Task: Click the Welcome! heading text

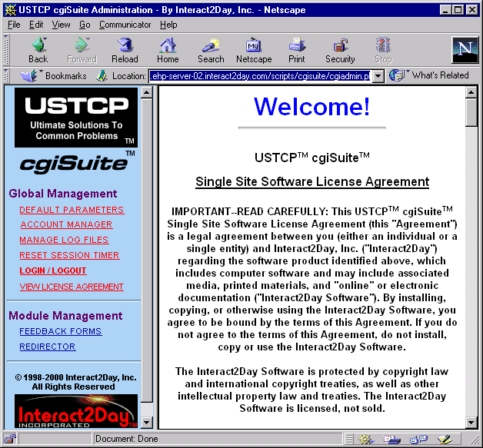Action: click(311, 107)
